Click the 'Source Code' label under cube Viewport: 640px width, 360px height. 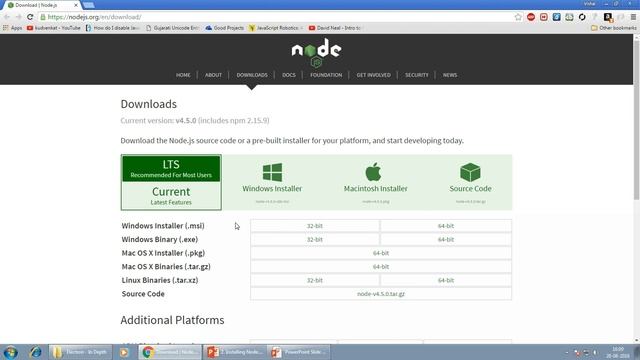pyautogui.click(x=470, y=189)
